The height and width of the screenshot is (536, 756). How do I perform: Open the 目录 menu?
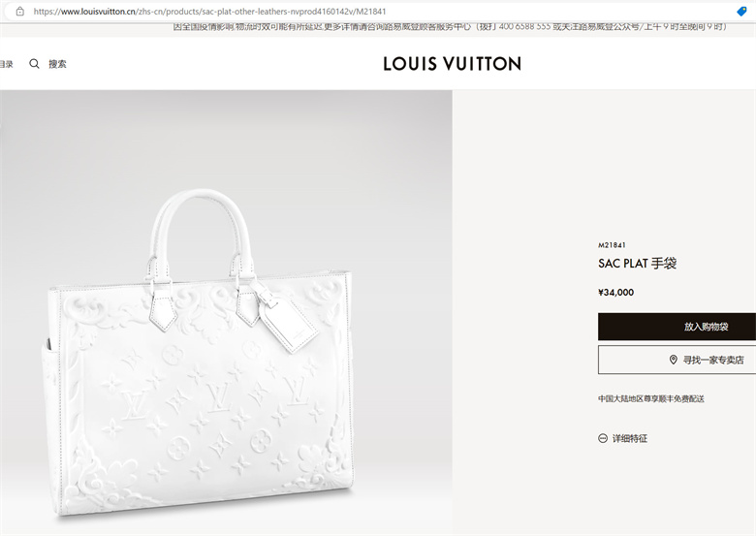pos(6,64)
